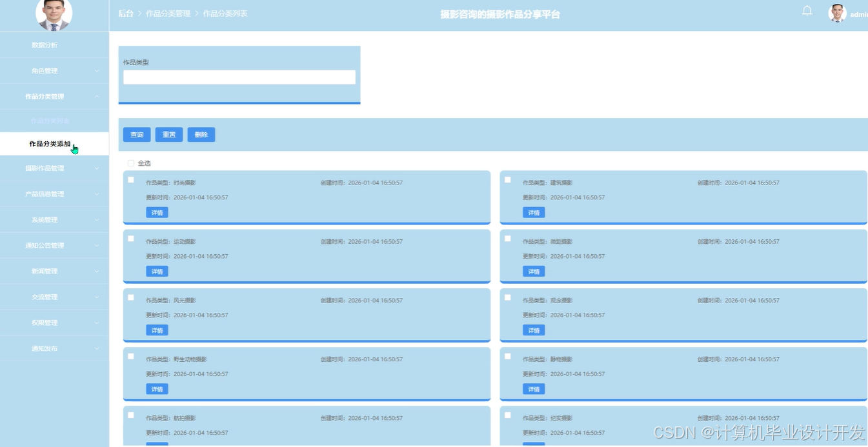Image resolution: width=868 pixels, height=447 pixels.
Task: Open 详情 for 运动摄影
Action: coord(157,271)
